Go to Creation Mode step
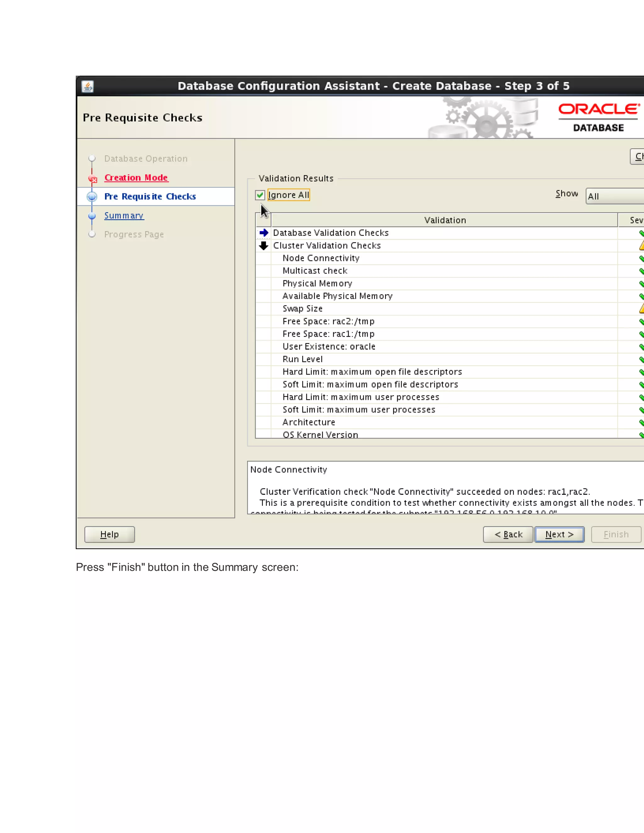The width and height of the screenshot is (644, 833). (x=136, y=178)
